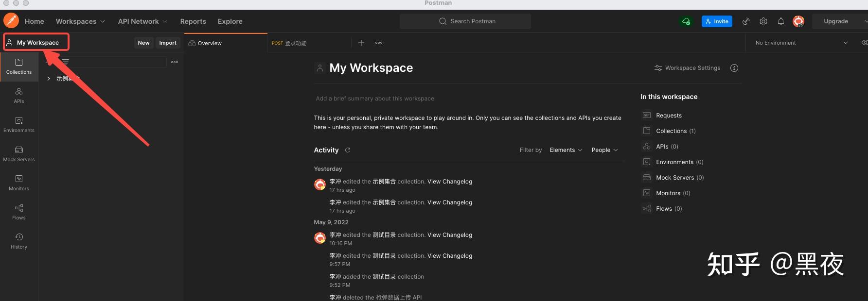
Task: Select the Monitors sidebar tab
Action: coord(19,183)
